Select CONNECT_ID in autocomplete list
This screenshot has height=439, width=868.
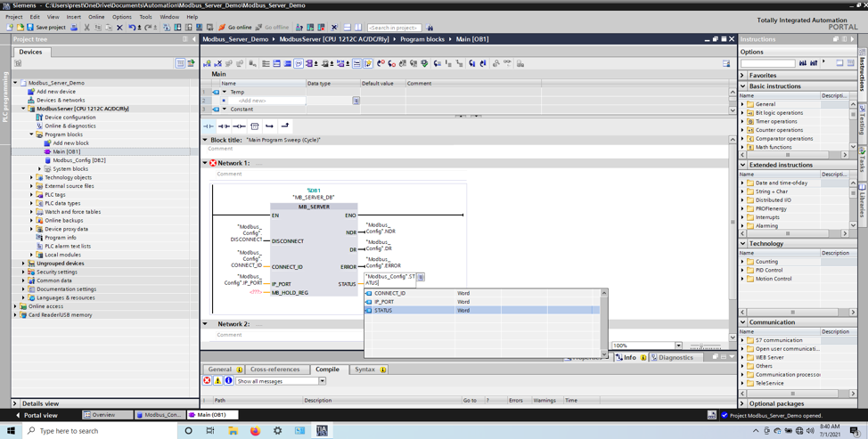482,293
